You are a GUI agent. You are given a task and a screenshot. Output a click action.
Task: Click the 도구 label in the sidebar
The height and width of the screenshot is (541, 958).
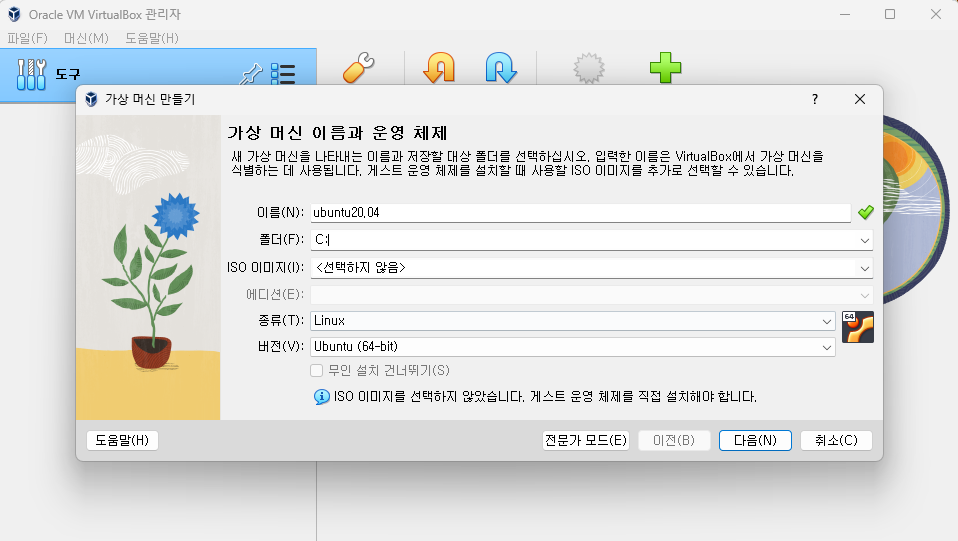click(68, 75)
